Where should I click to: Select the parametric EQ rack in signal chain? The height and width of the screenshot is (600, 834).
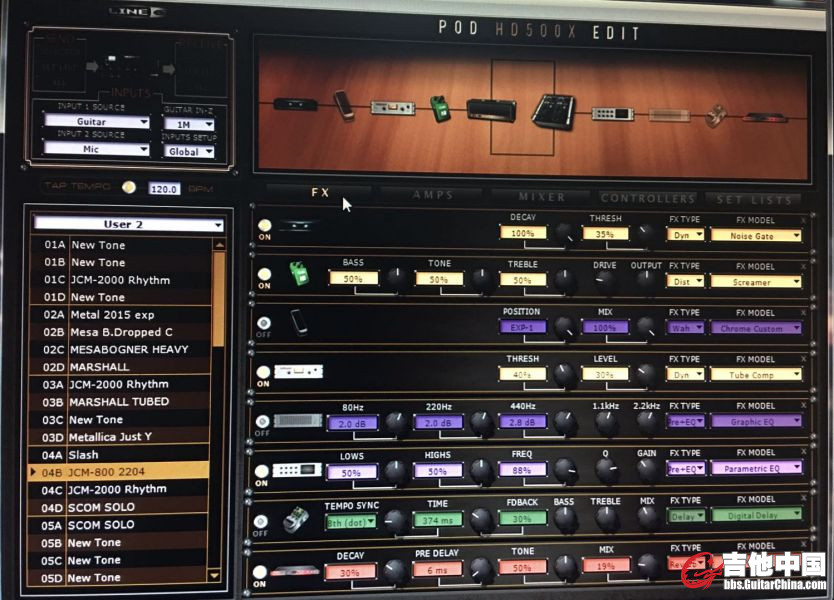click(613, 113)
